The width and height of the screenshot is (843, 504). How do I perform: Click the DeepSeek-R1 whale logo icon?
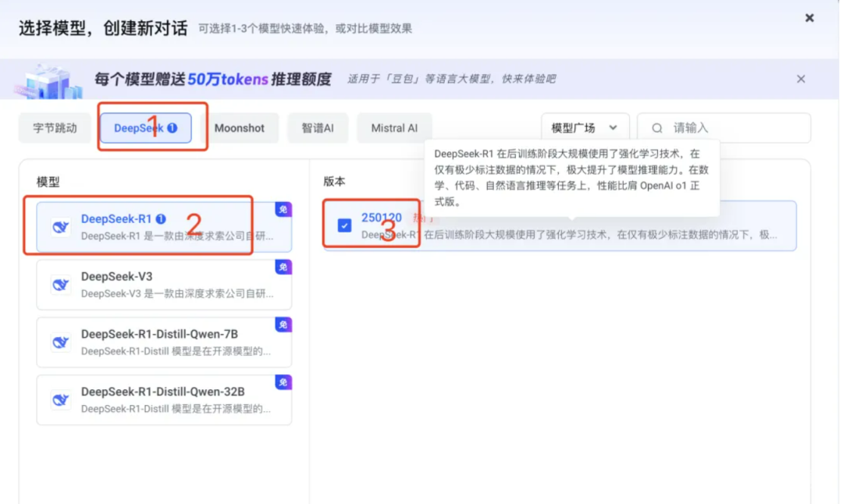point(61,227)
